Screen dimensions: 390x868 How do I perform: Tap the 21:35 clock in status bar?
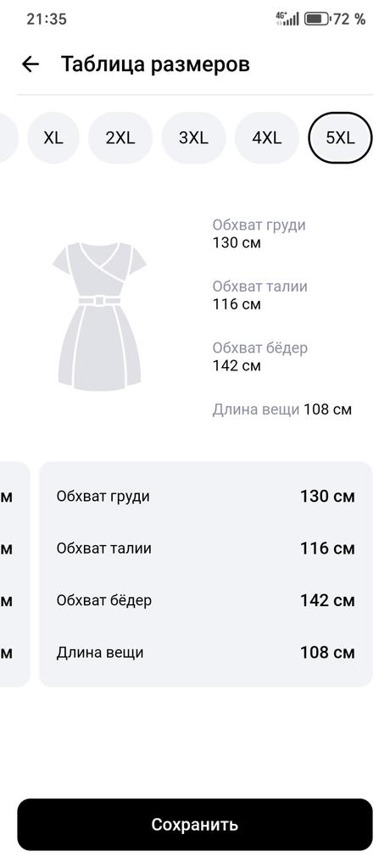[47, 19]
